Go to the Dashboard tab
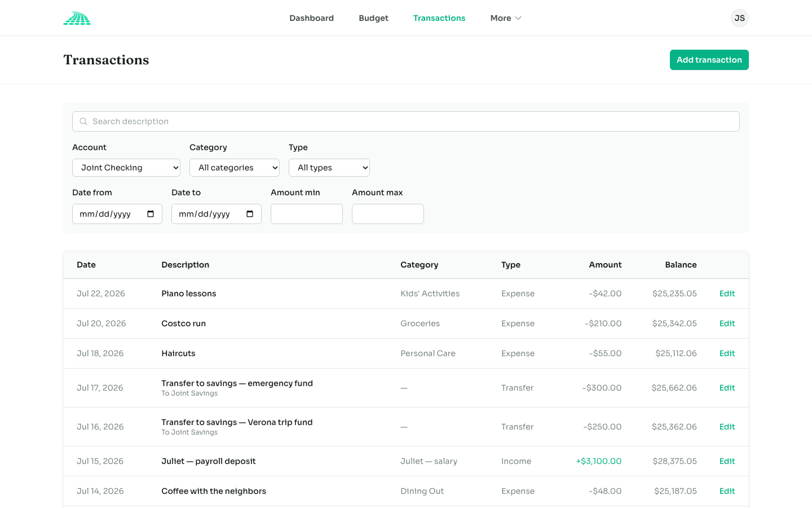The image size is (812, 508). pyautogui.click(x=311, y=18)
